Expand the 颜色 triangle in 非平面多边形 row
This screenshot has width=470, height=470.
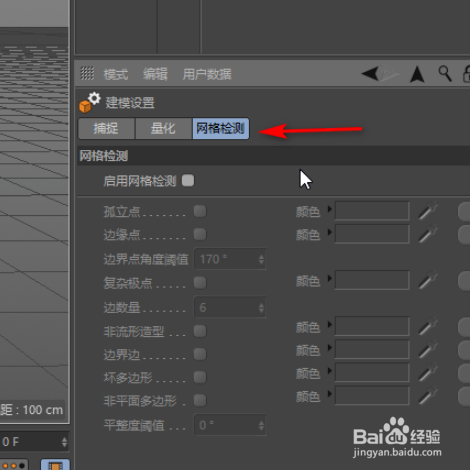pos(329,394)
